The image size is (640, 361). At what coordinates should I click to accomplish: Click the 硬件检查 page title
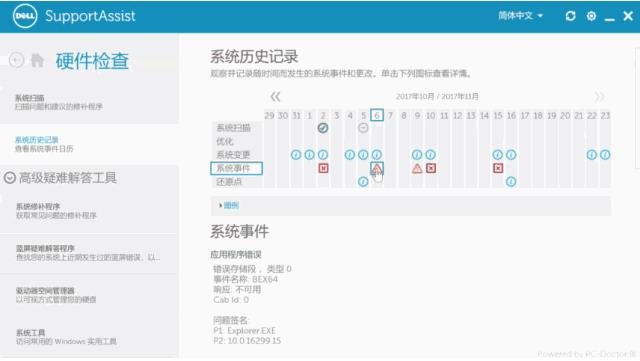(x=92, y=61)
